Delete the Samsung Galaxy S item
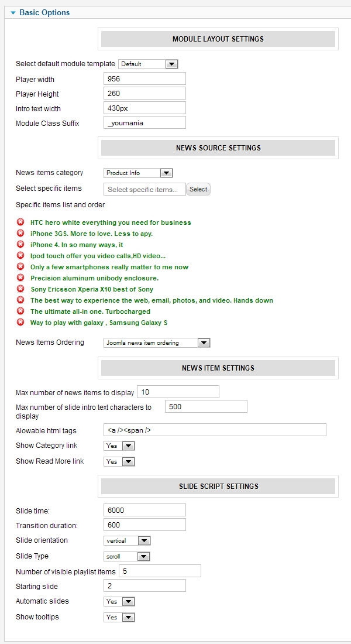 pos(20,323)
